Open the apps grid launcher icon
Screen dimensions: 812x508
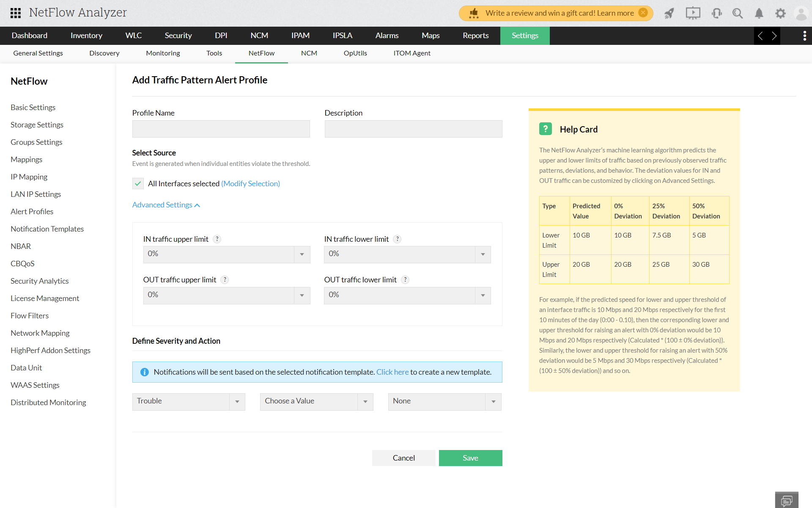pyautogui.click(x=16, y=13)
